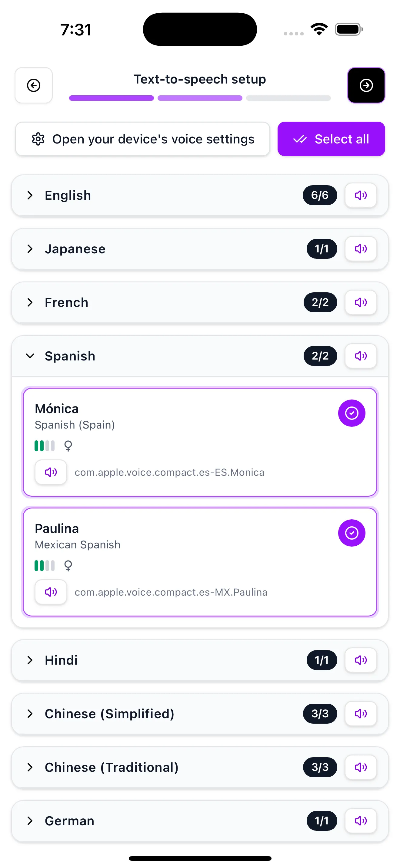Deselect the Paulina voice checkmark
The width and height of the screenshot is (400, 868).
352,533
